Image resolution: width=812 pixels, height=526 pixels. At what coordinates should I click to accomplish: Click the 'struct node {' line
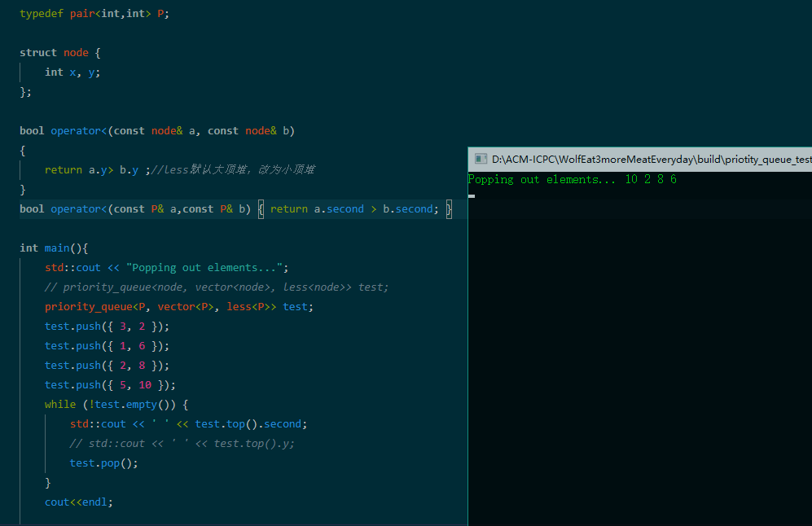click(60, 53)
